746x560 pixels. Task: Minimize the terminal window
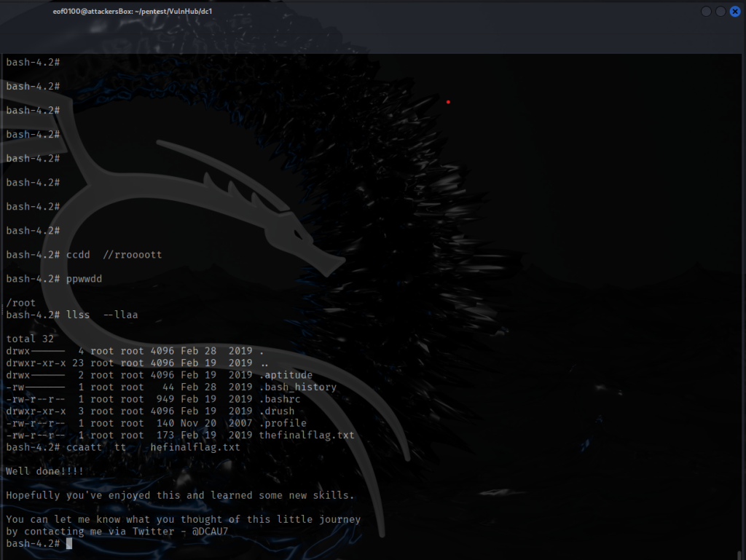[x=706, y=12]
